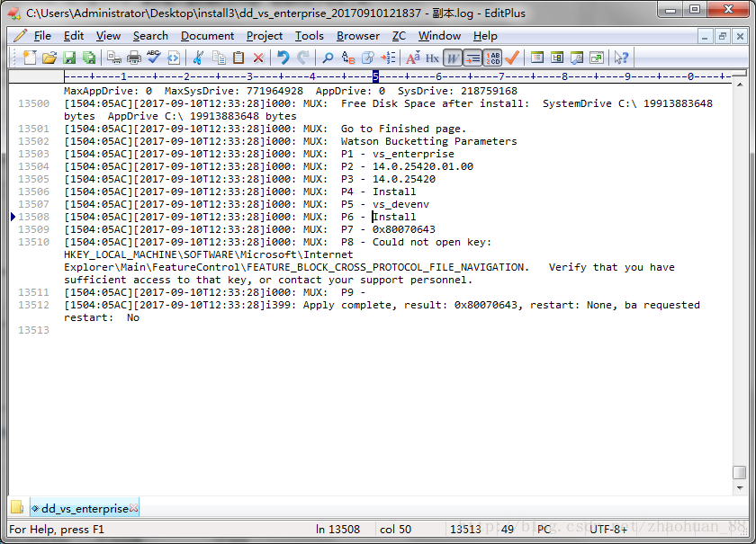Open the Search menu

(x=150, y=36)
